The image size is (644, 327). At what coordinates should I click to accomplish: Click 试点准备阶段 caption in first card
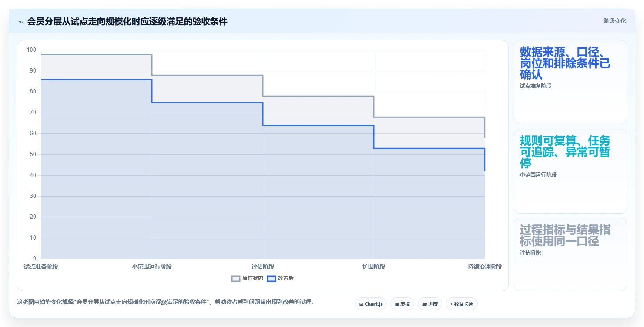pyautogui.click(x=536, y=86)
